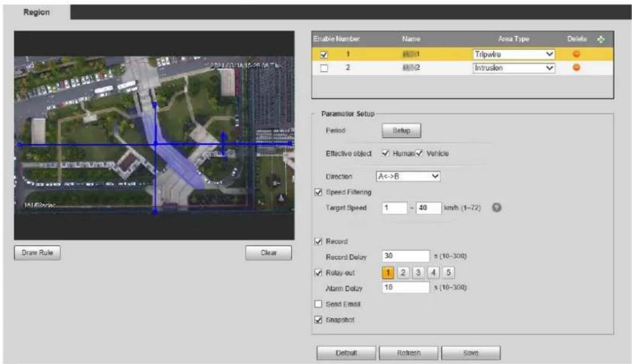
Task: Click the name cell of rule 2
Action: pyautogui.click(x=411, y=67)
